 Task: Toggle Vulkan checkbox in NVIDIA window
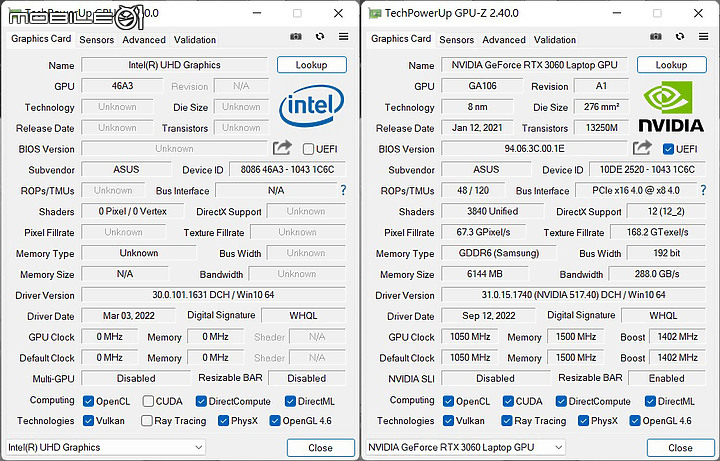click(448, 421)
